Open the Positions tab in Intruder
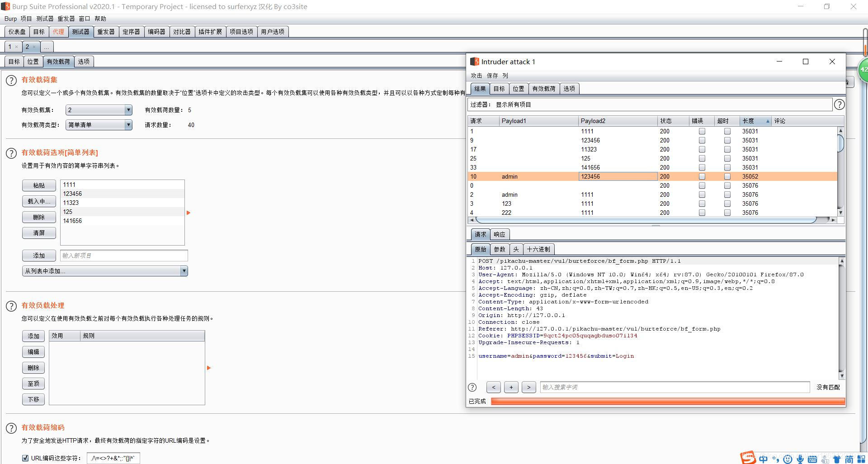This screenshot has height=464, width=868. (33, 62)
